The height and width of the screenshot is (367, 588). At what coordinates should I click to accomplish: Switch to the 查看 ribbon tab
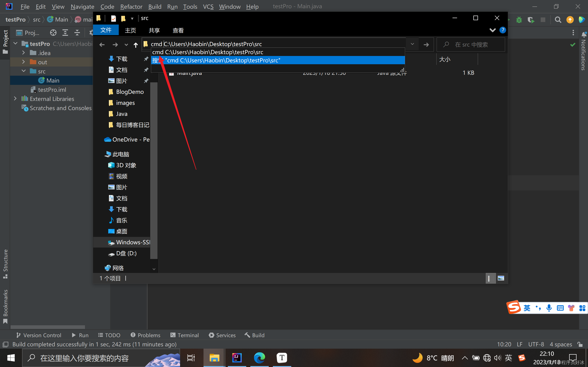click(x=178, y=30)
